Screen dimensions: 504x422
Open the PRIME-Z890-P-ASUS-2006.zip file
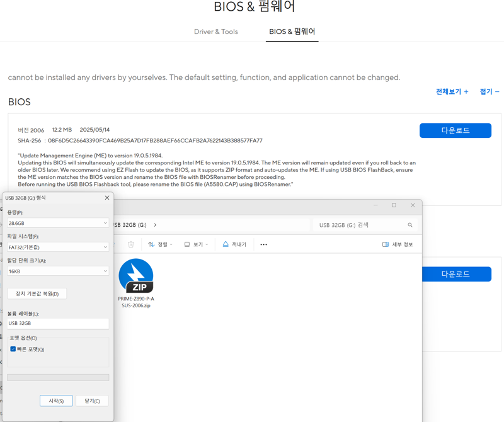tap(136, 283)
